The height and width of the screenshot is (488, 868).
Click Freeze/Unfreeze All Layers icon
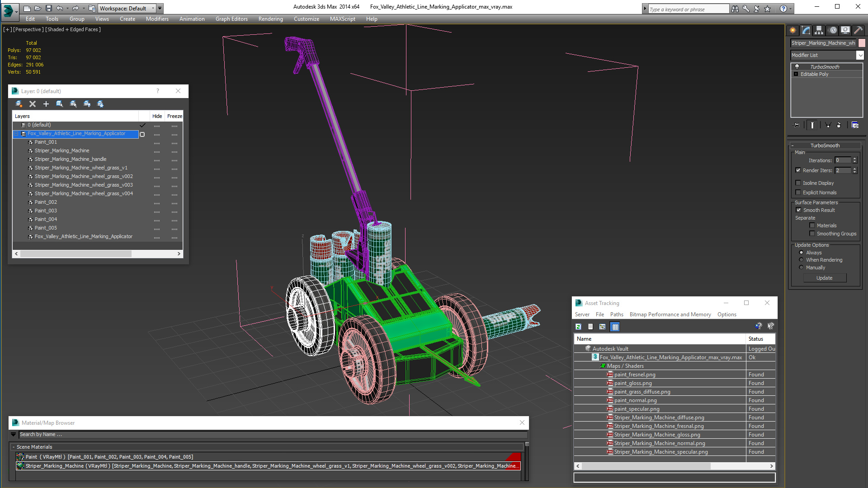tap(100, 104)
